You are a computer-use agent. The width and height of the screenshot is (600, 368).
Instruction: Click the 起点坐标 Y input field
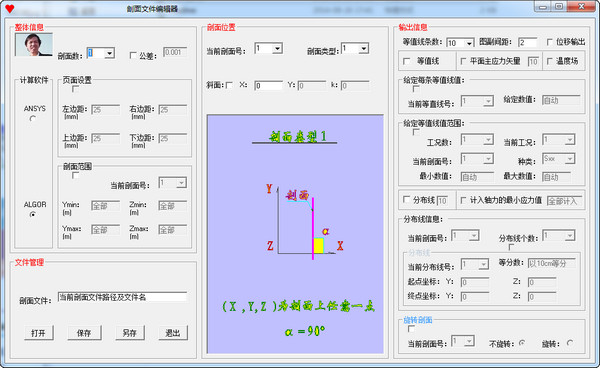(x=475, y=283)
